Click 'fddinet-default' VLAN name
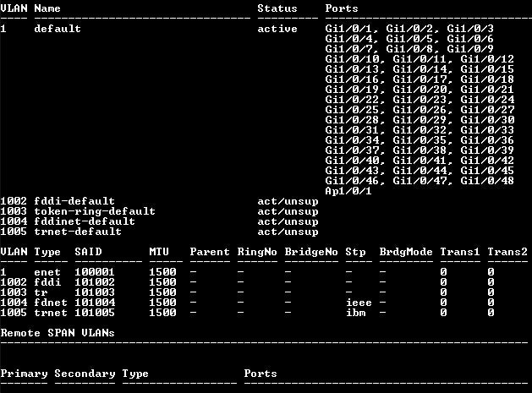Viewport: 532px width, 393px height. (x=85, y=221)
